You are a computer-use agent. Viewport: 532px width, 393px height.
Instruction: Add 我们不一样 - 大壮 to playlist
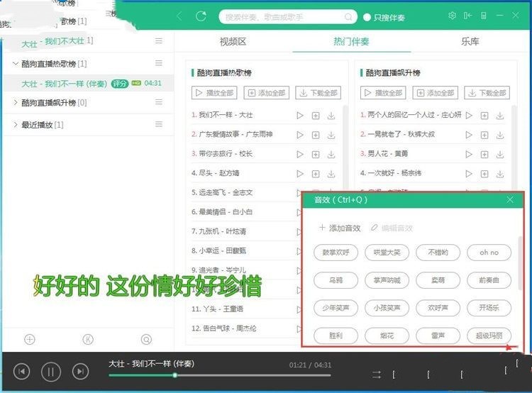tap(316, 116)
